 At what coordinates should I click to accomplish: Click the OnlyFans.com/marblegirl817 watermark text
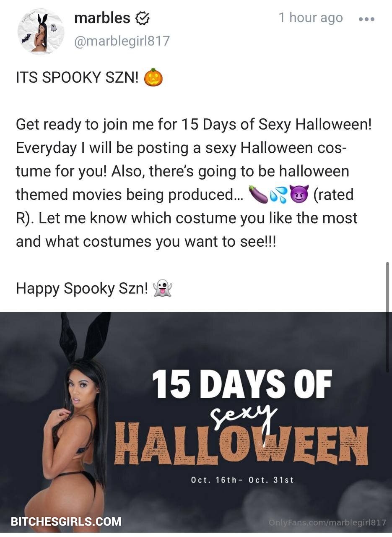327,522
